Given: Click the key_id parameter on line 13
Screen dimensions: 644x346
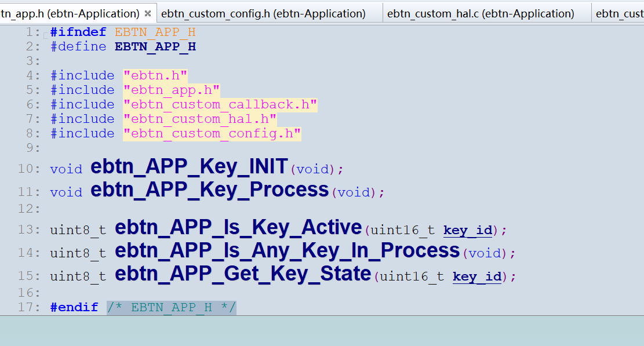Looking at the screenshot, I should [468, 230].
